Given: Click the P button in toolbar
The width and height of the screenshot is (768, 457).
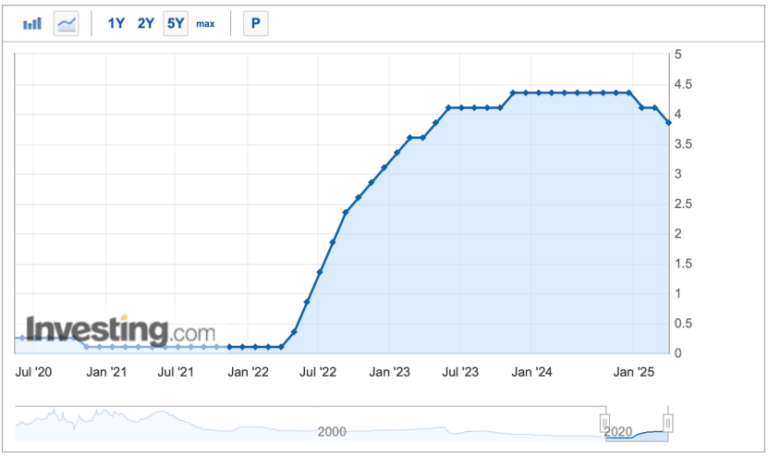Looking at the screenshot, I should (256, 23).
